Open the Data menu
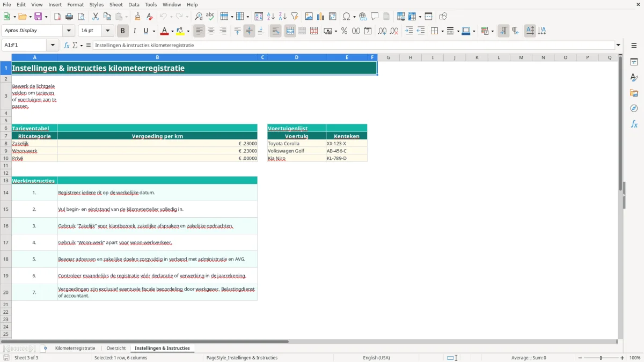Image resolution: width=644 pixels, height=362 pixels. pyautogui.click(x=134, y=4)
